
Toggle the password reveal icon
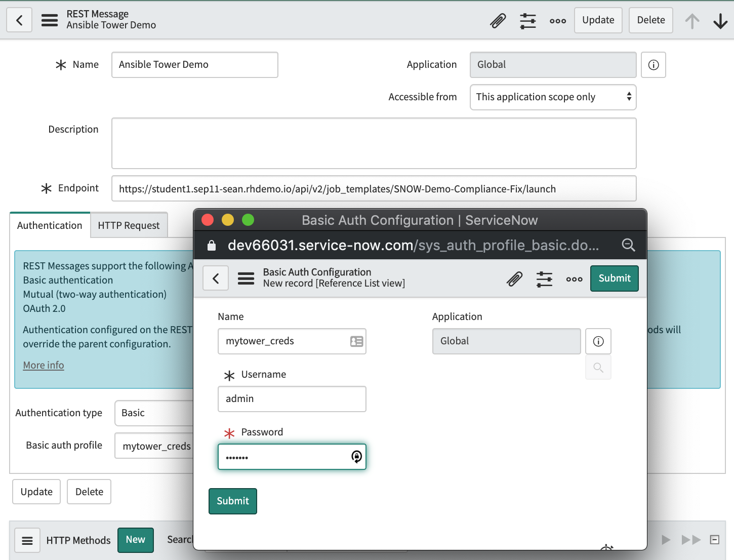(x=356, y=457)
